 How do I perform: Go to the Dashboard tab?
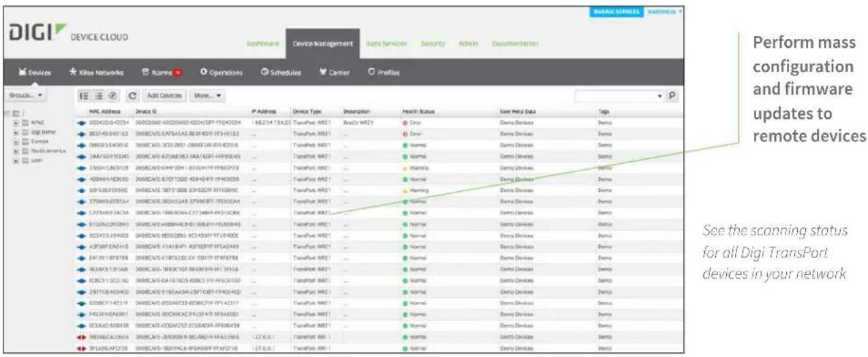pos(262,44)
